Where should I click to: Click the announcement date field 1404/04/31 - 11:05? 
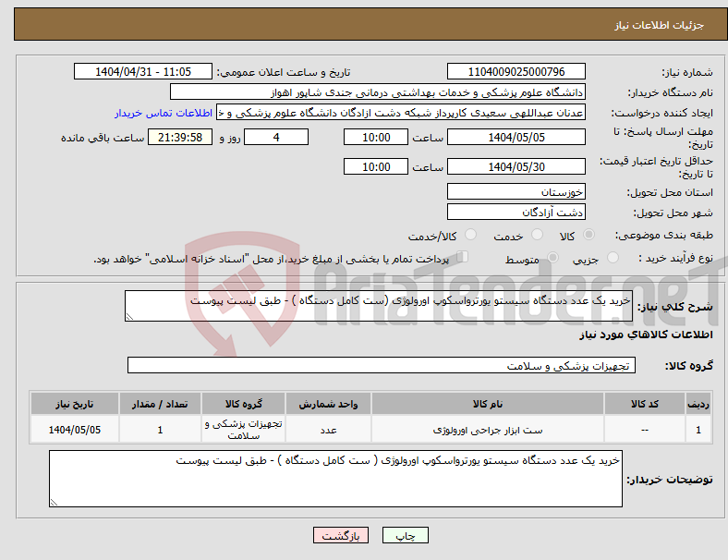click(x=143, y=71)
